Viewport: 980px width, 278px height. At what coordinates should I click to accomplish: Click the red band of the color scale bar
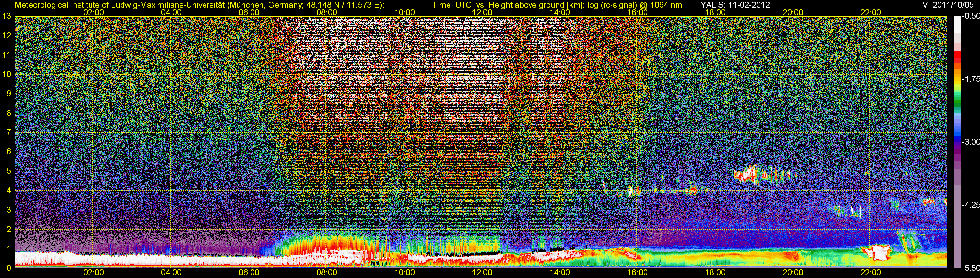tap(957, 57)
